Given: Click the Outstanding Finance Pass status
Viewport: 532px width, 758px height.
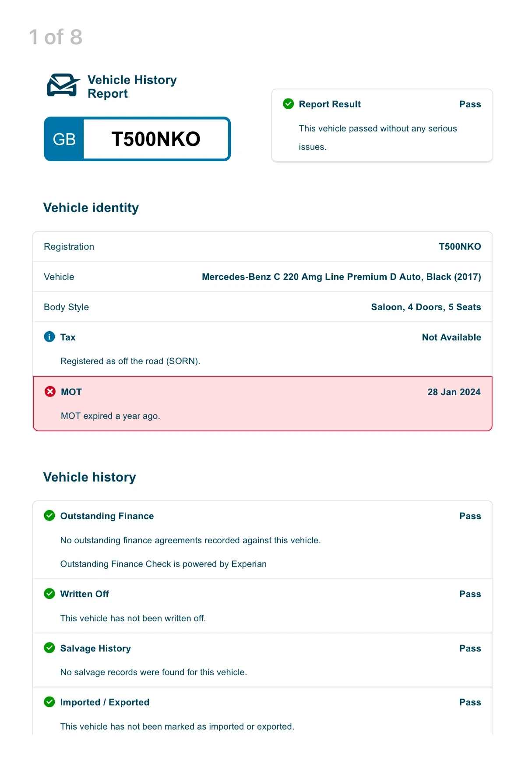Looking at the screenshot, I should pyautogui.click(x=470, y=516).
